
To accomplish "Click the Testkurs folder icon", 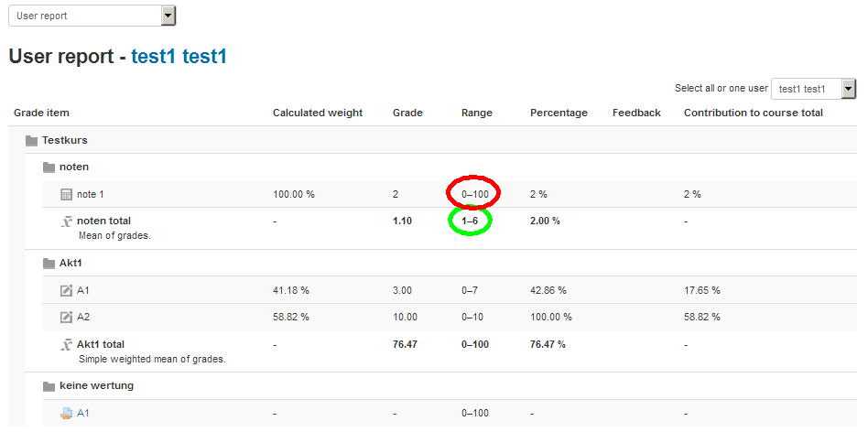I will click(x=31, y=141).
